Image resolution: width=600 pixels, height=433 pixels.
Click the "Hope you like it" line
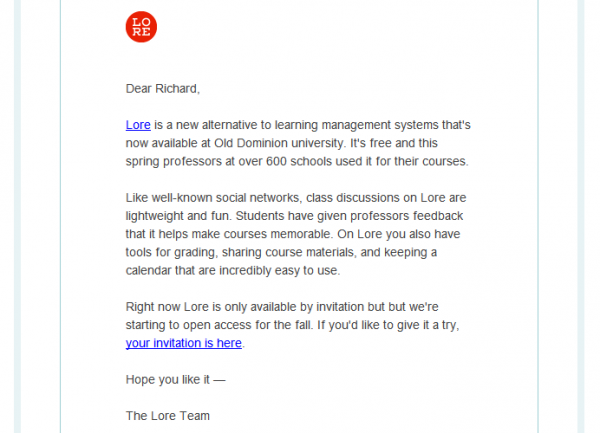[176, 379]
